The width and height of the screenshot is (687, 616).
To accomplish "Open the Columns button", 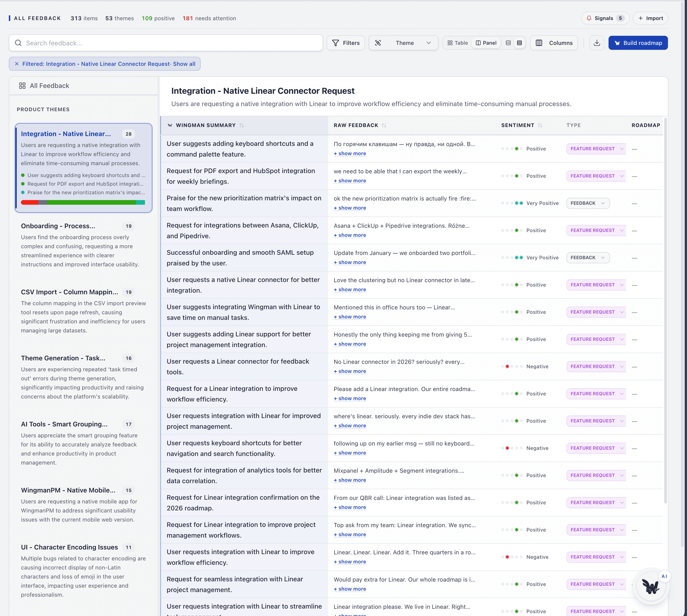I will click(x=554, y=43).
